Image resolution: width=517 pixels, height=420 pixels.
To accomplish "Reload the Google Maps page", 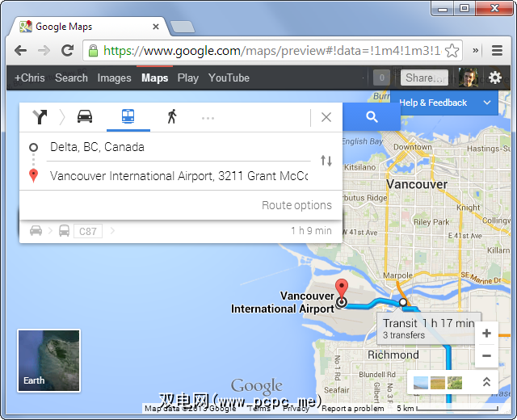I will tap(68, 50).
